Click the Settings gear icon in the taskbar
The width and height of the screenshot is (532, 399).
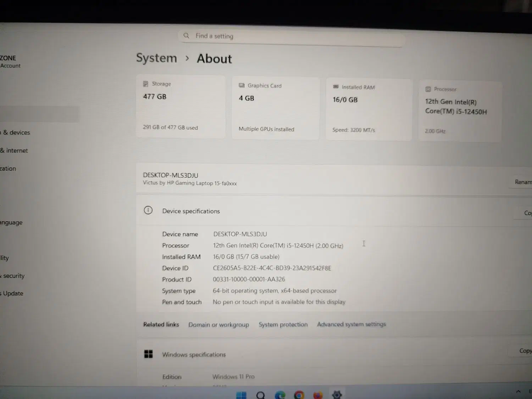(337, 395)
